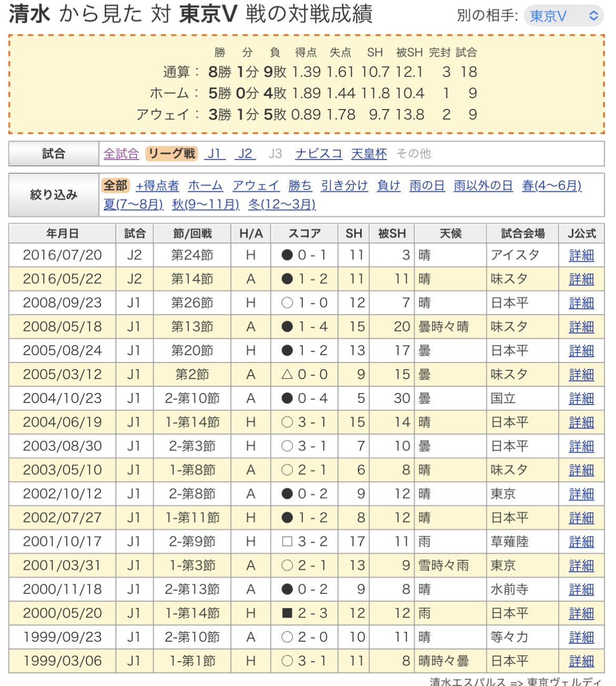Image resolution: width=616 pixels, height=686 pixels.
Task: Narrow results to ホーム games
Action: pyautogui.click(x=205, y=185)
